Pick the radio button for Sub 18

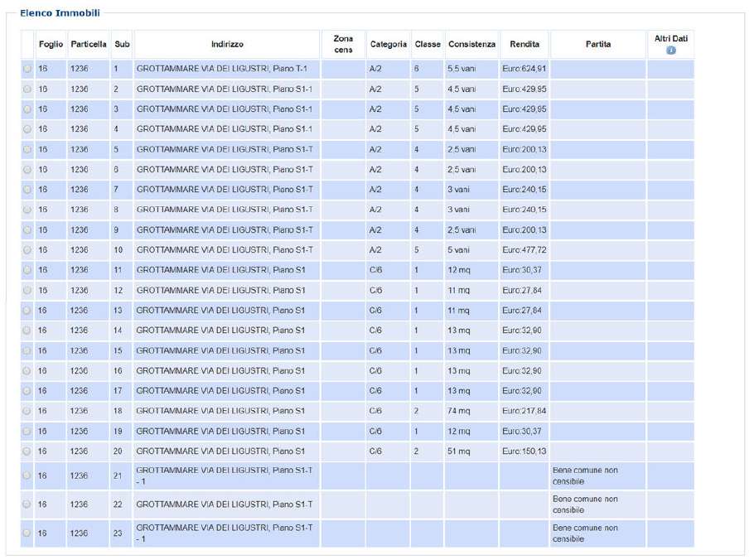click(27, 411)
